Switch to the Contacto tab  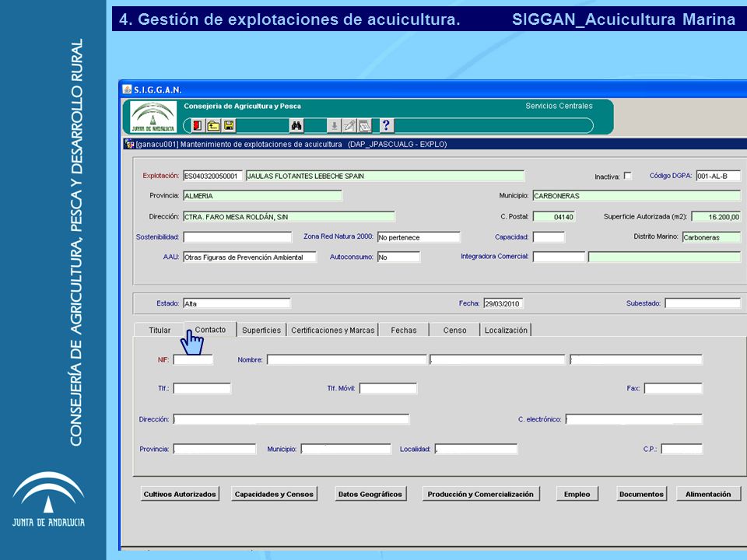click(211, 330)
